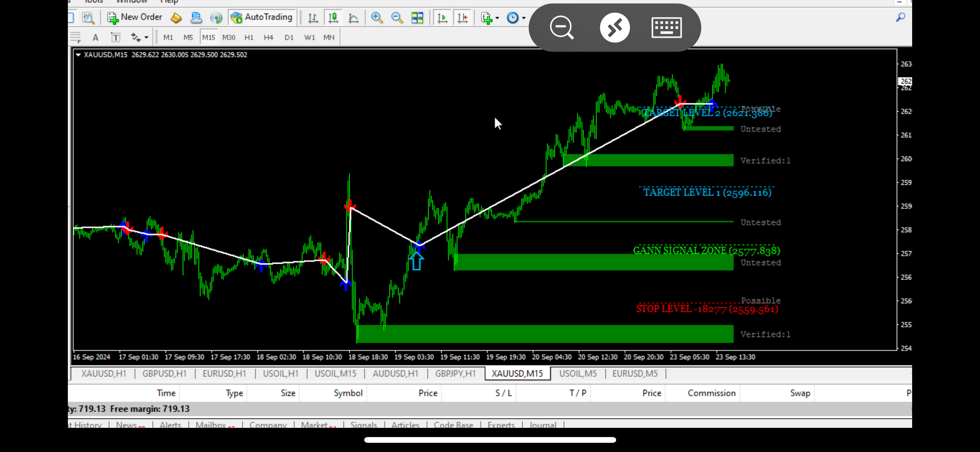Screen dimensions: 980x452
Task: Tile windows with the grid icon
Action: click(417, 18)
